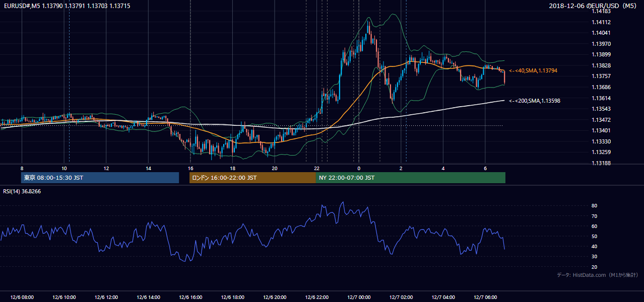Click the 1.13472 price axis label
The width and height of the screenshot is (644, 302).
tap(602, 120)
